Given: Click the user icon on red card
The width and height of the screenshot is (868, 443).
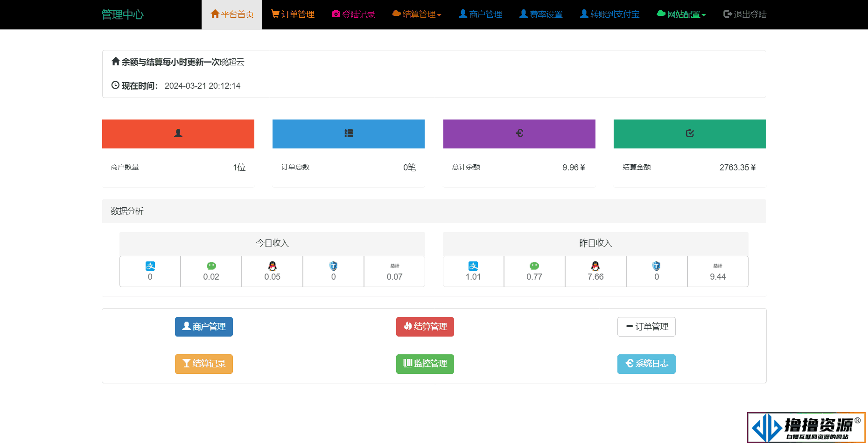Looking at the screenshot, I should tap(178, 134).
